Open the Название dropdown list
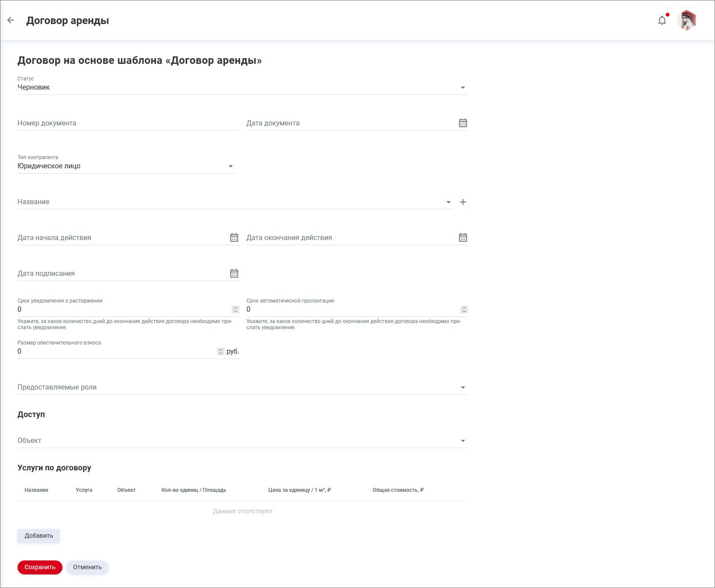This screenshot has width=715, height=588. coord(448,202)
